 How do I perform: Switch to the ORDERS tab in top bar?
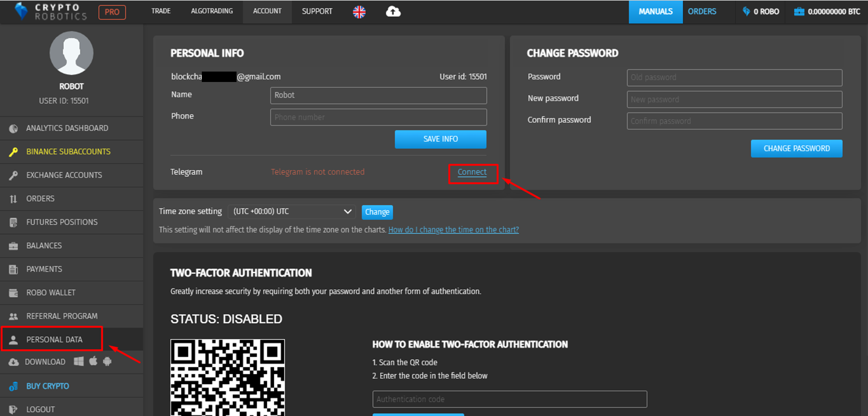[702, 12]
